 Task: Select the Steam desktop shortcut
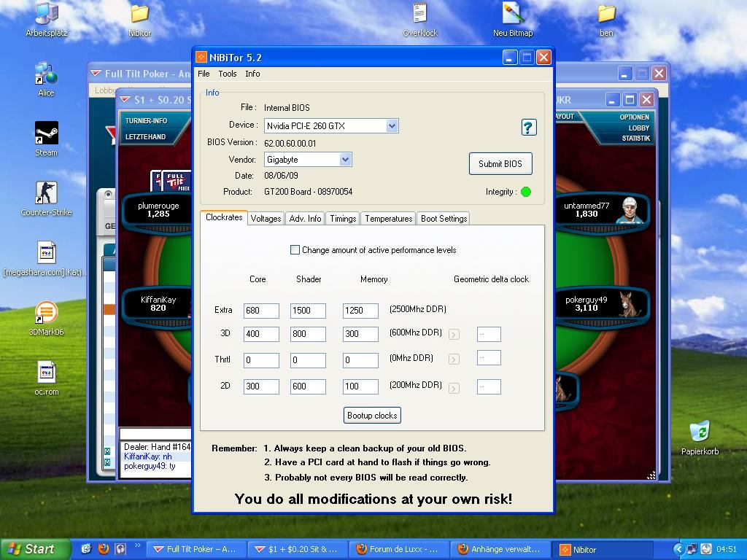pyautogui.click(x=46, y=139)
